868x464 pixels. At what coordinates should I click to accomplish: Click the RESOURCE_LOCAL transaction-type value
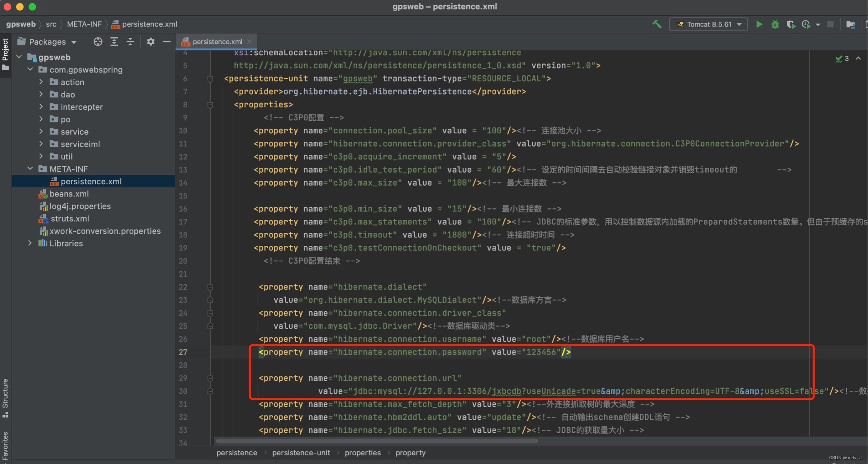click(507, 79)
